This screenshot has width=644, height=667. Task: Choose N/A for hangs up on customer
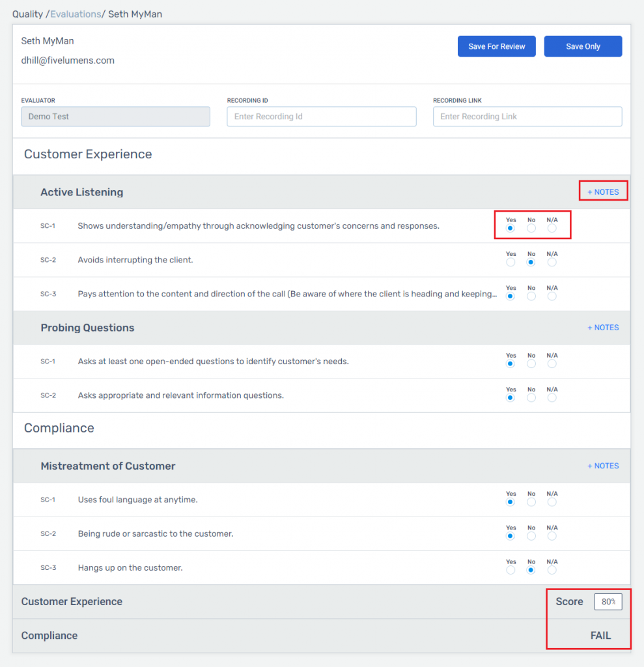coord(552,570)
